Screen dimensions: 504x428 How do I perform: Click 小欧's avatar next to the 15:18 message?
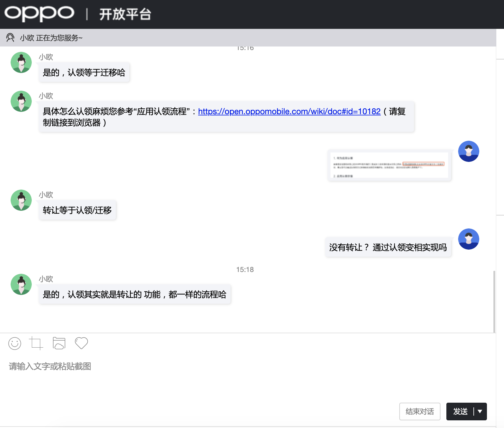[21, 284]
